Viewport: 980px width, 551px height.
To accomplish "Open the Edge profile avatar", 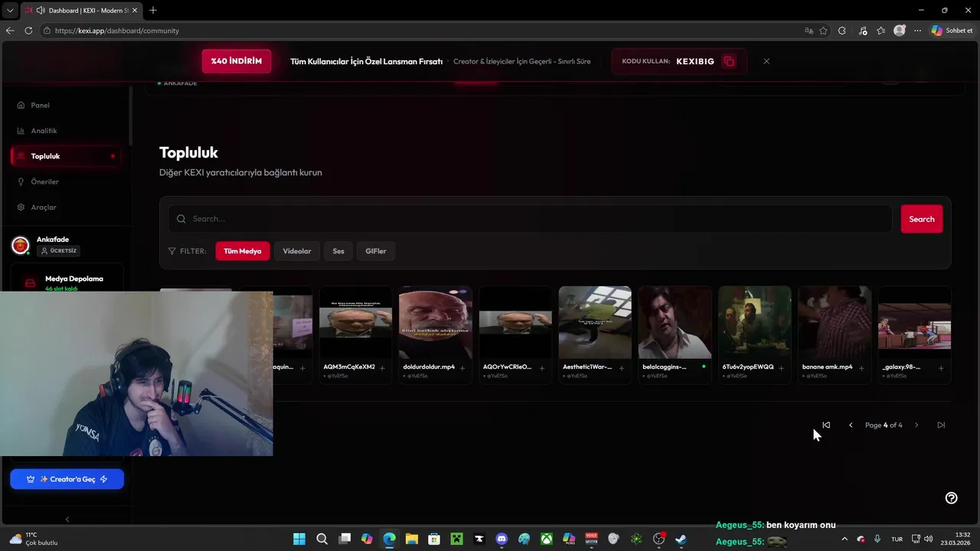I will point(900,31).
